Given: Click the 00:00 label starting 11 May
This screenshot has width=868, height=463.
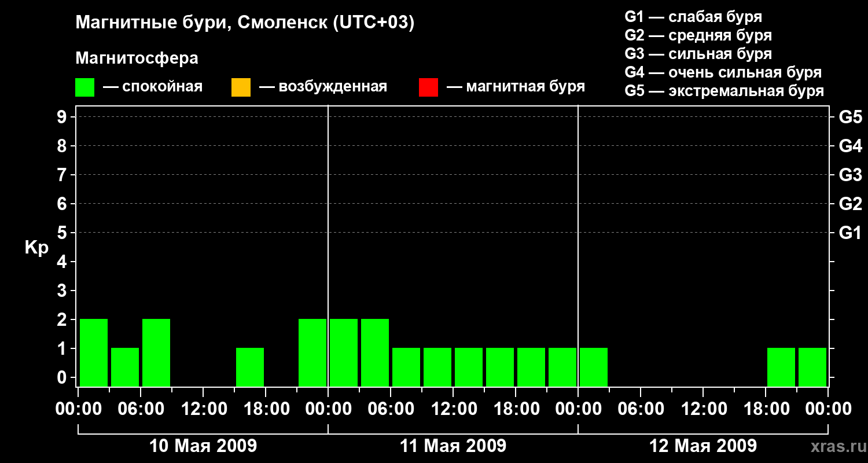Looking at the screenshot, I should pos(328,409).
